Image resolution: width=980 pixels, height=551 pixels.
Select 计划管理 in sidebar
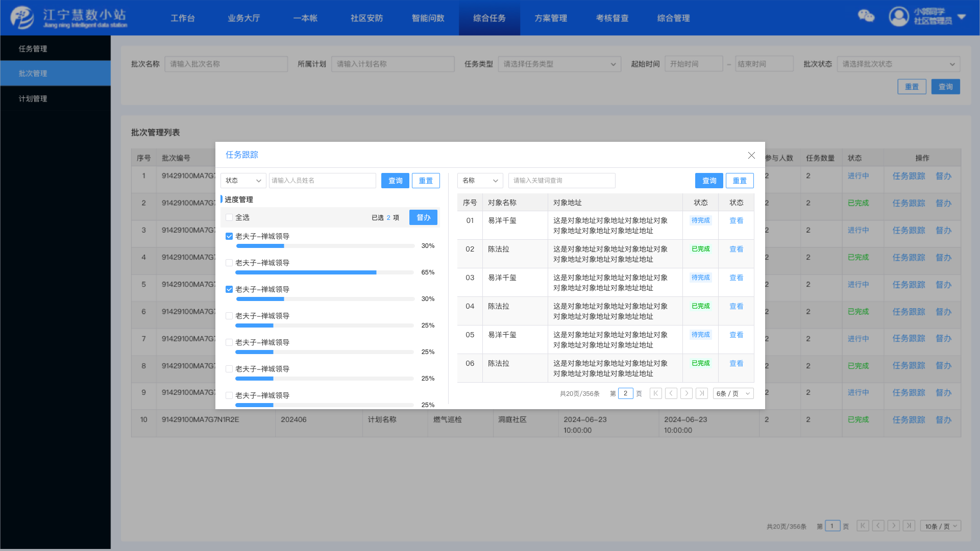tap(55, 98)
